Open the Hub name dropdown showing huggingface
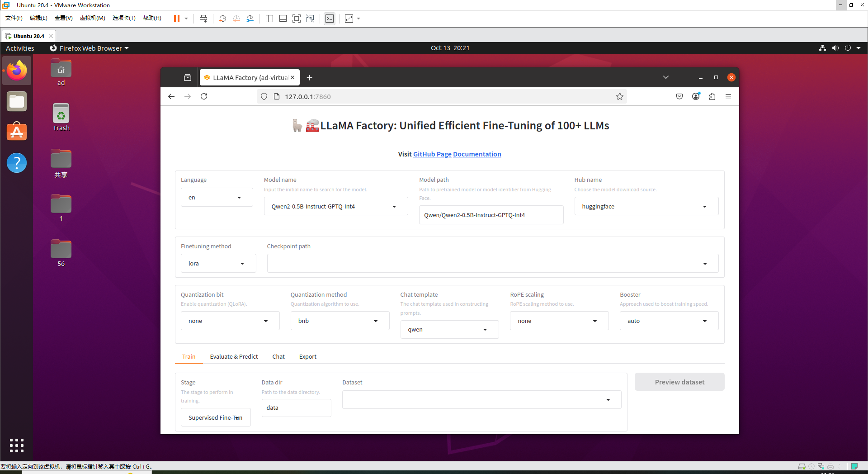868x474 pixels. click(646, 206)
